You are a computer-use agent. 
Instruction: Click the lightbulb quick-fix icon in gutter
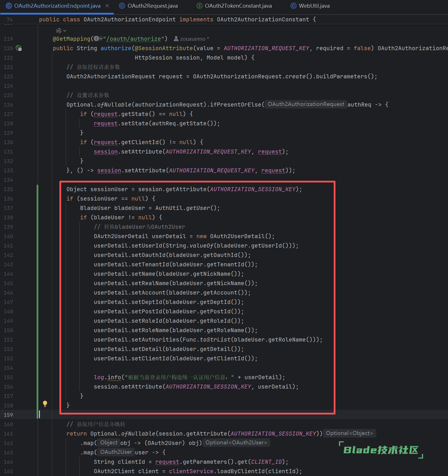pos(45,403)
